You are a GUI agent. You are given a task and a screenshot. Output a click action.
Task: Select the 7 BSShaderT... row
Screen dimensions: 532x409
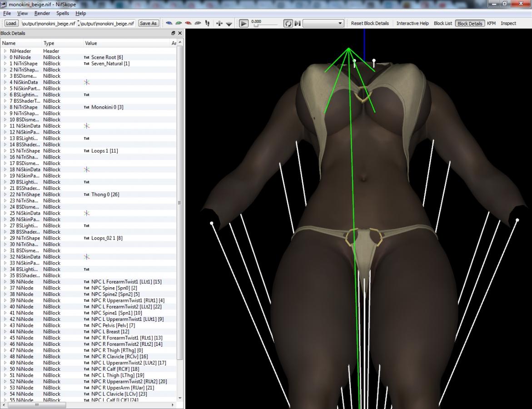tap(88, 101)
